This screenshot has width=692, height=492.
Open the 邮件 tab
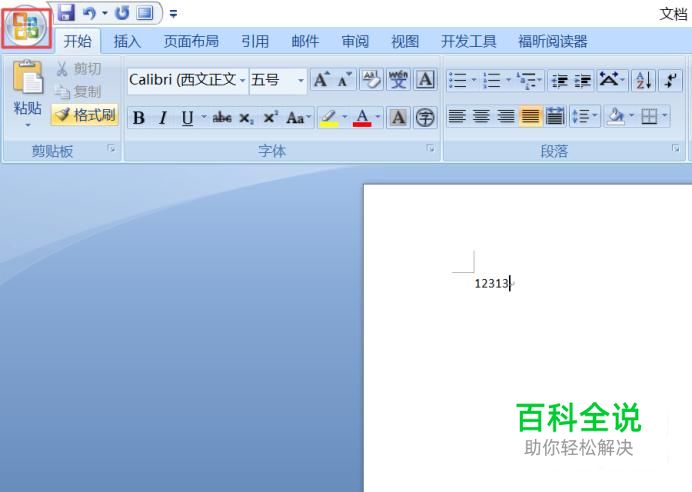[x=305, y=41]
